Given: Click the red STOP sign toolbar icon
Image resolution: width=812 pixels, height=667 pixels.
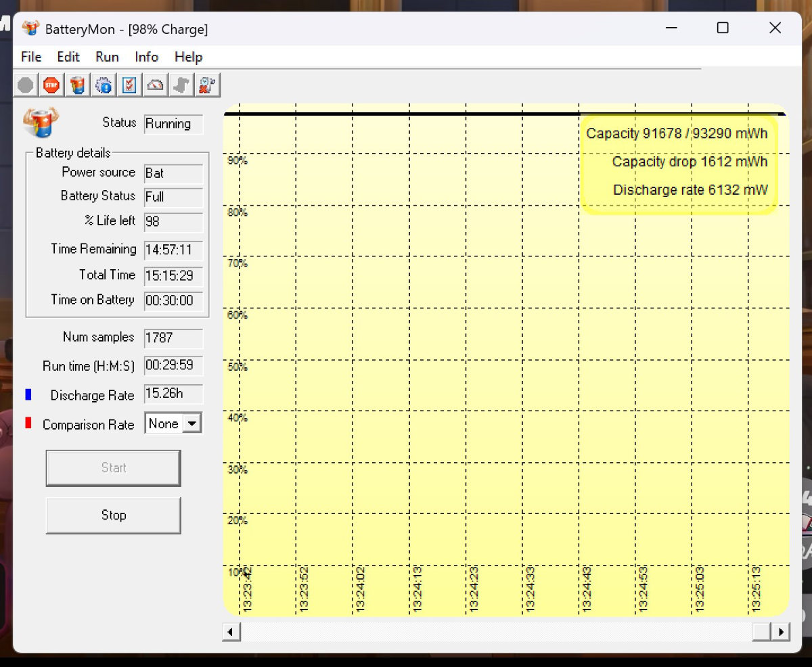Looking at the screenshot, I should [x=51, y=85].
